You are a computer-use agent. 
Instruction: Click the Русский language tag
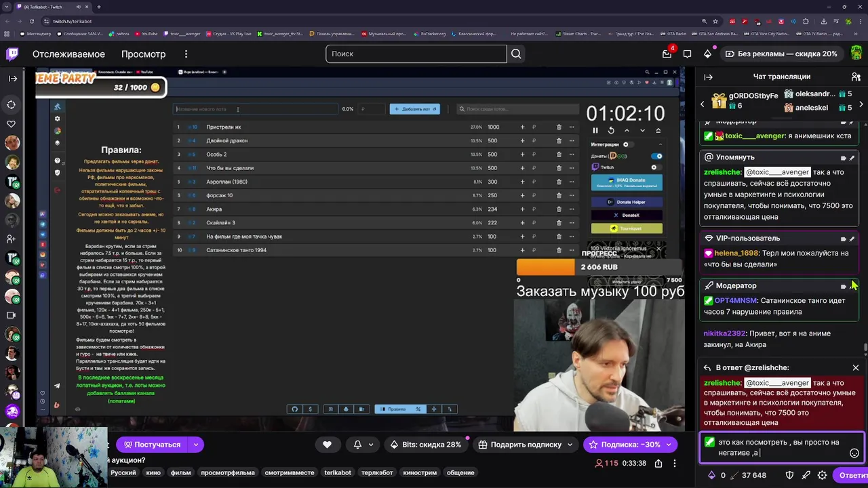coord(123,472)
